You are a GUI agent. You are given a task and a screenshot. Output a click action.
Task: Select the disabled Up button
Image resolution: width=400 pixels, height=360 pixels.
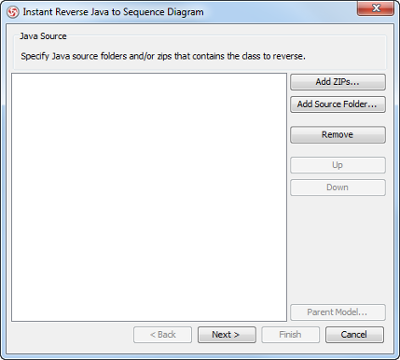[x=338, y=165]
